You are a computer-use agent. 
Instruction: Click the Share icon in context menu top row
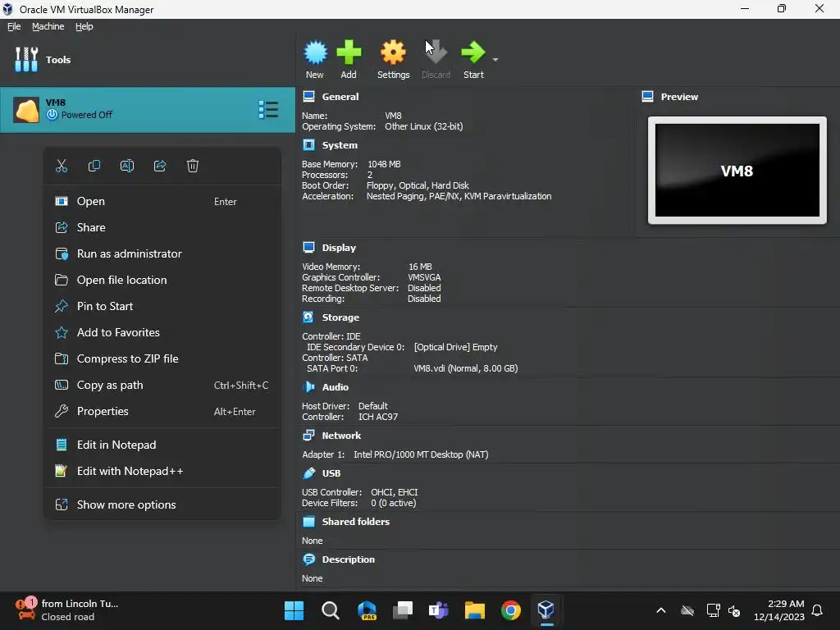(160, 166)
